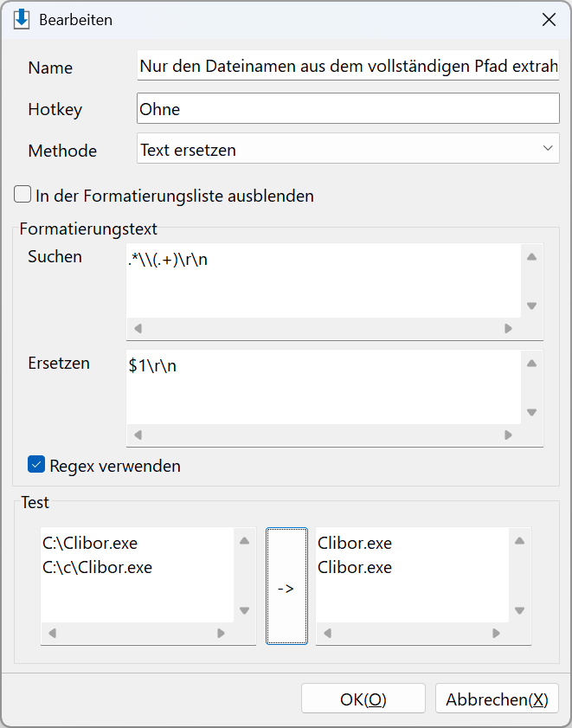Click right arrow of Suchen horizontal scrollbar
Viewport: 572px width, 728px height.
(x=508, y=329)
